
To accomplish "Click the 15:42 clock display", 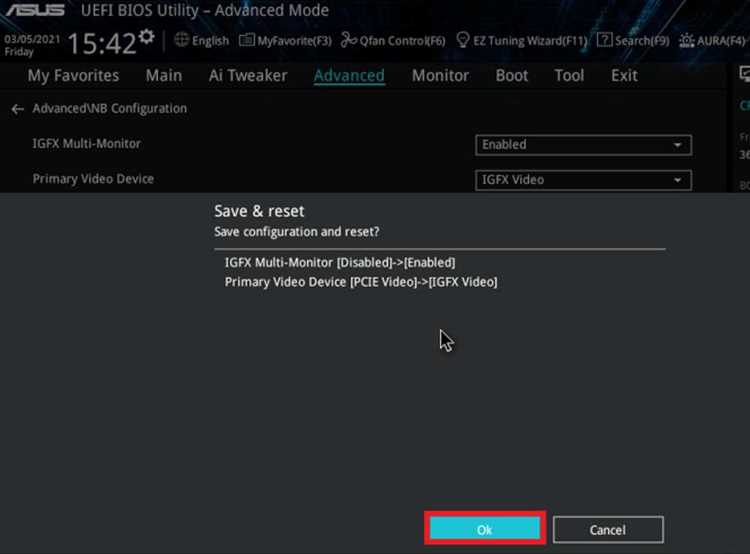I will coord(102,44).
